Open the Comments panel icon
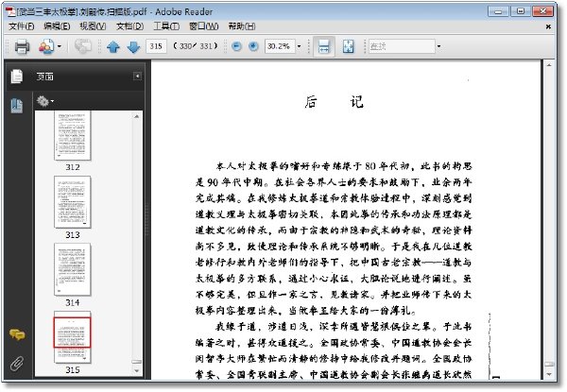567x392 pixels. (x=17, y=335)
